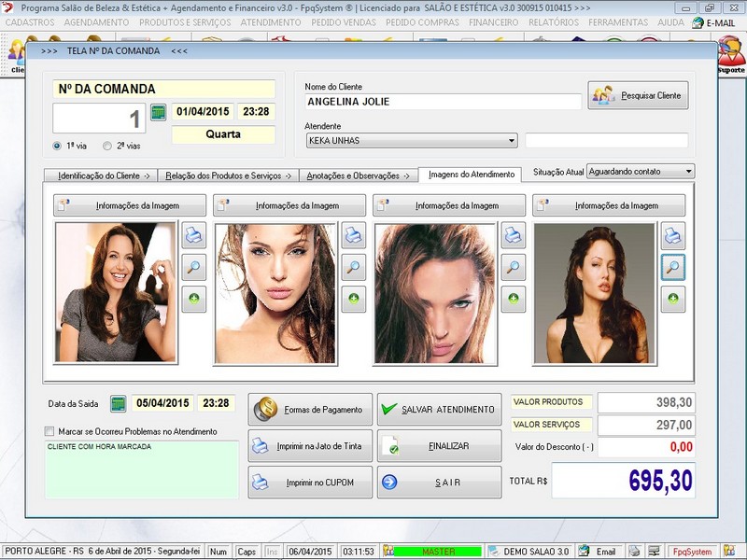Click the calendar icon next to Data da Saída
The height and width of the screenshot is (560, 747).
pos(119,403)
